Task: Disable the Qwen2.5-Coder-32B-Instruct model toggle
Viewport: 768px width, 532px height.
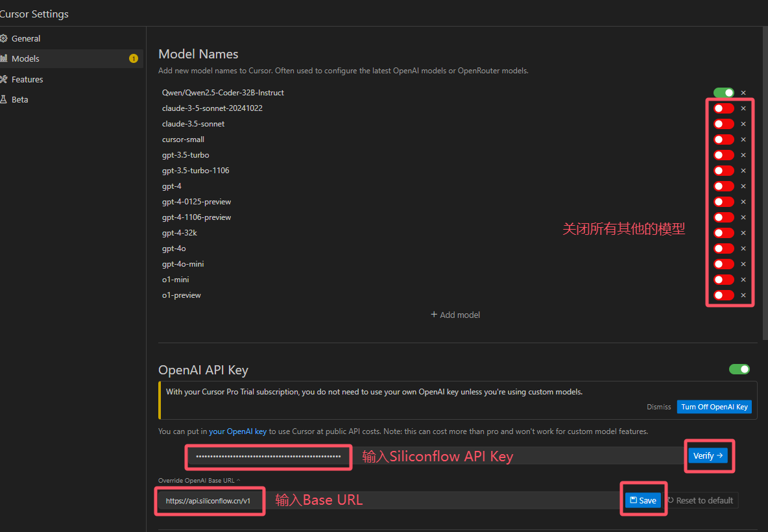Action: click(x=723, y=93)
